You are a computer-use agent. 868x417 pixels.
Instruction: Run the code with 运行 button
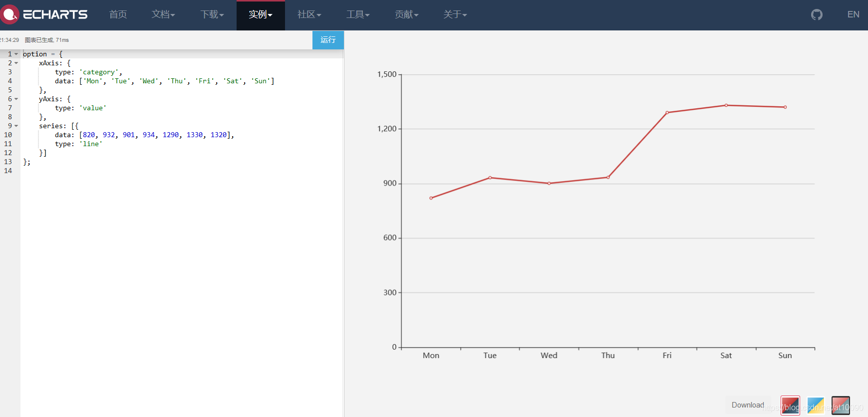click(328, 40)
